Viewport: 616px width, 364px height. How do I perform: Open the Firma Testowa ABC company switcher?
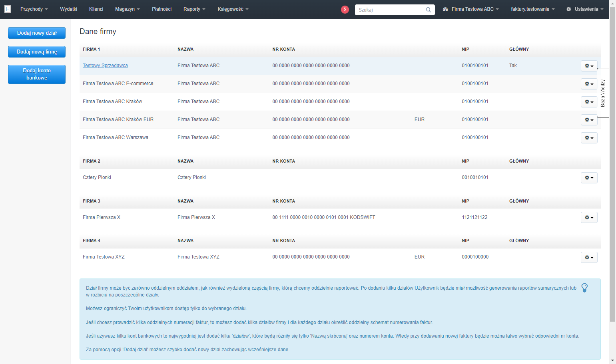tap(471, 9)
